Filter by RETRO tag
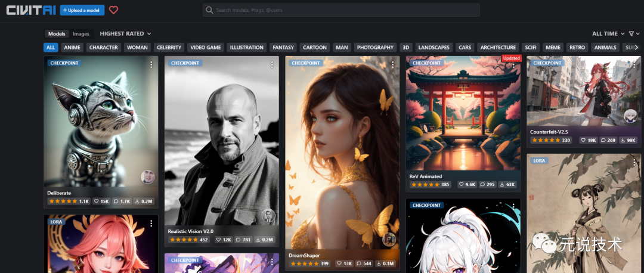Image resolution: width=644 pixels, height=273 pixels. (577, 48)
